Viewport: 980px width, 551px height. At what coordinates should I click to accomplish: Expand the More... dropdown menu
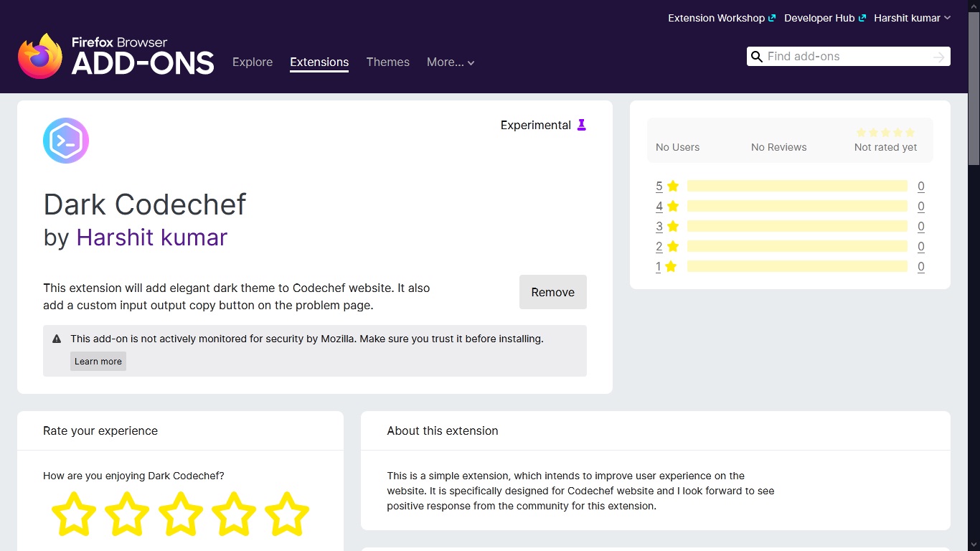click(451, 62)
